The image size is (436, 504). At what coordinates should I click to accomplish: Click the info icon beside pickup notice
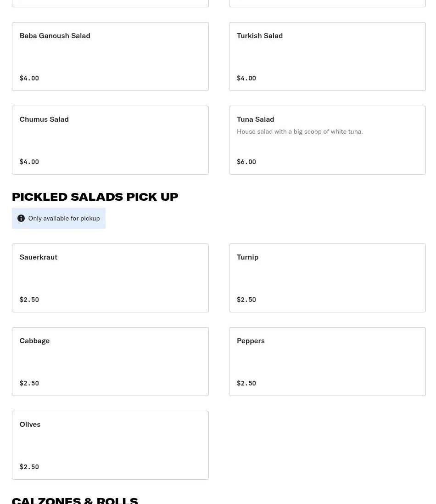21,218
